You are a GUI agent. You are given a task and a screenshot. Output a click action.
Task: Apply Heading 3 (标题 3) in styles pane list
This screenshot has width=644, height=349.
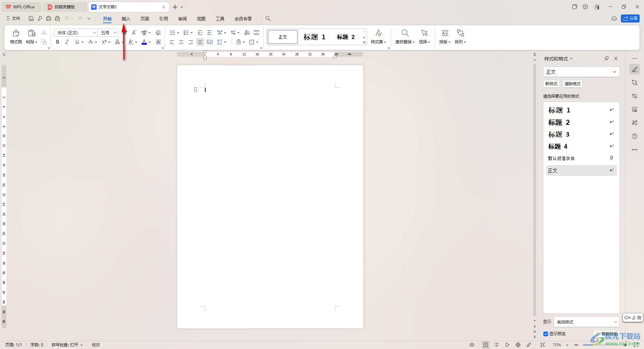581,135
